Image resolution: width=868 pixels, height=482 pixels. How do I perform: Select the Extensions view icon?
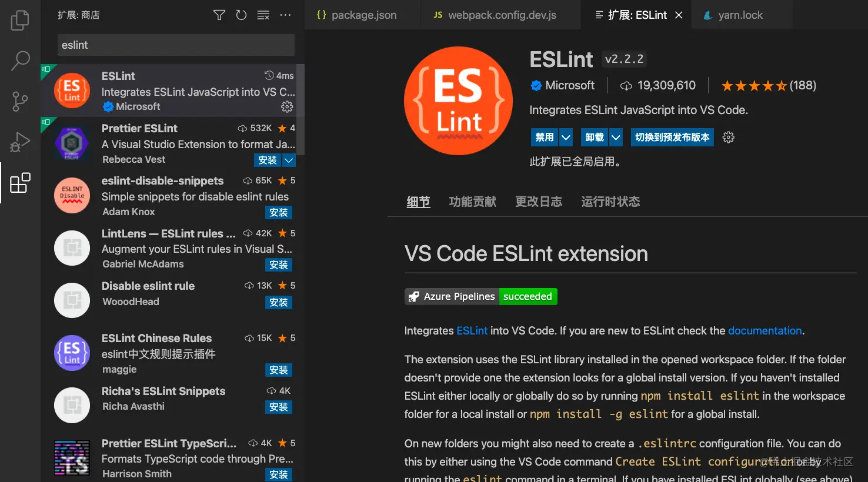(20, 183)
